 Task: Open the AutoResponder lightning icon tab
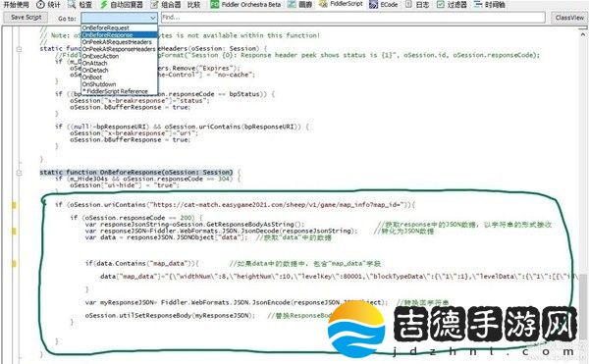(104, 5)
